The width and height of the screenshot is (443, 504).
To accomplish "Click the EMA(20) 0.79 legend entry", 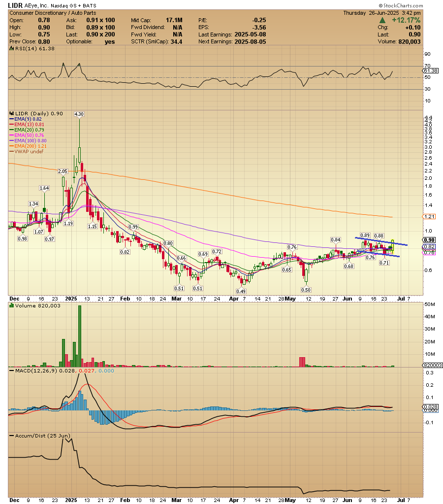I will 27,130.
